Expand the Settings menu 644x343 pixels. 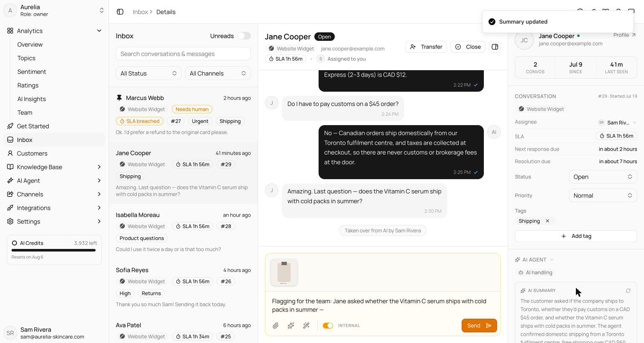99,221
